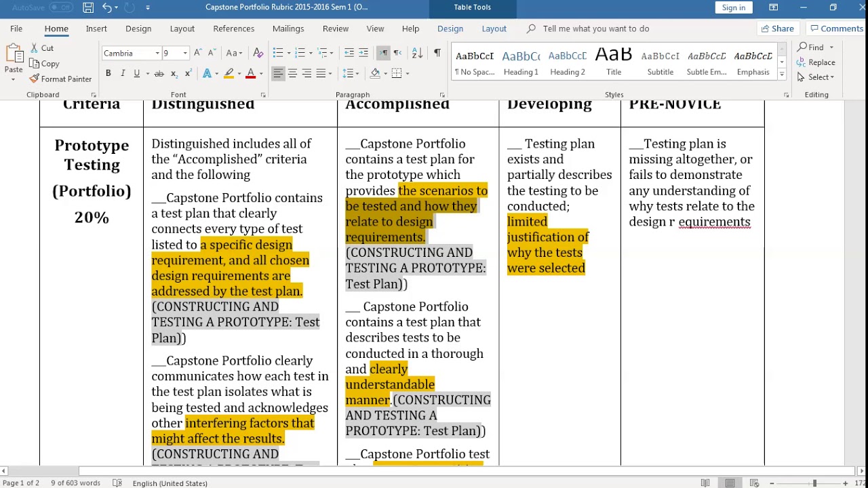This screenshot has height=488, width=868.
Task: Open the Cambria font name dropdown
Action: 157,54
